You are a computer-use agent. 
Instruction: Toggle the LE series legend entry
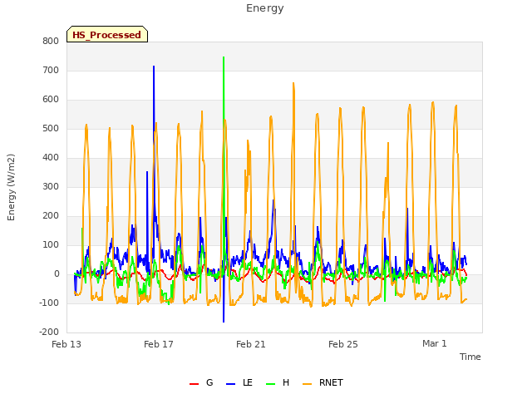coord(239,382)
